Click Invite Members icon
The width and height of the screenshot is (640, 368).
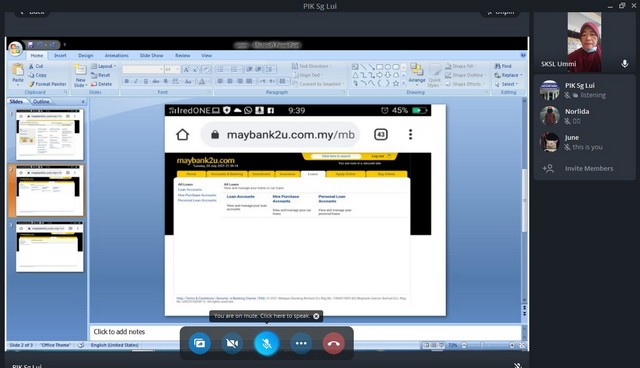click(548, 168)
